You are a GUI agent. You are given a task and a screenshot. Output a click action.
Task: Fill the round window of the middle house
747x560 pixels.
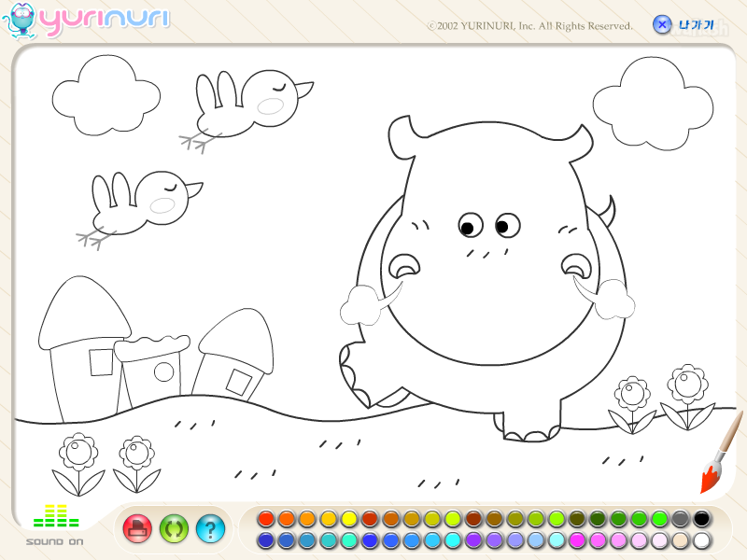tap(164, 371)
